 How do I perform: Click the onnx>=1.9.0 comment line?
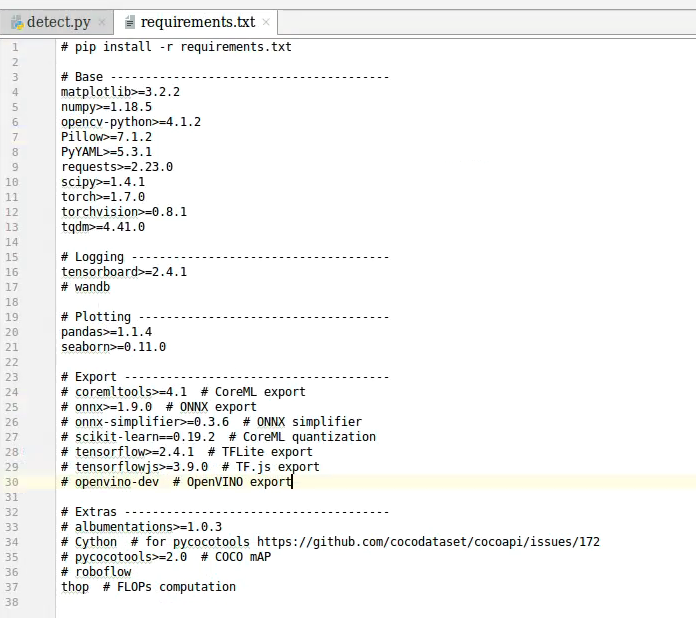[x=158, y=407]
